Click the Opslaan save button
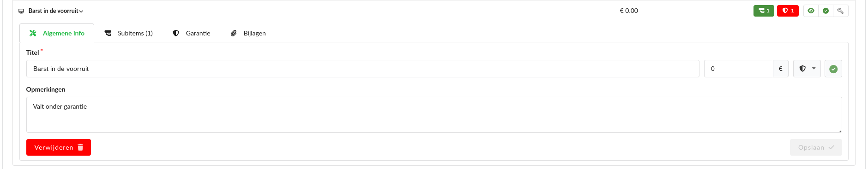868x169 pixels. pos(816,147)
